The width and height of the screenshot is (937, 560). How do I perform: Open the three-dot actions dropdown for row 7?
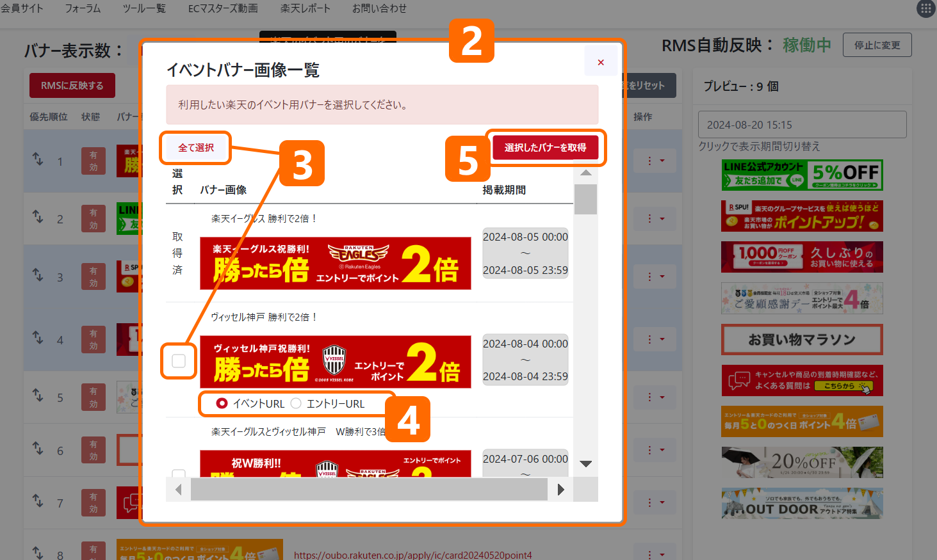[x=655, y=502]
